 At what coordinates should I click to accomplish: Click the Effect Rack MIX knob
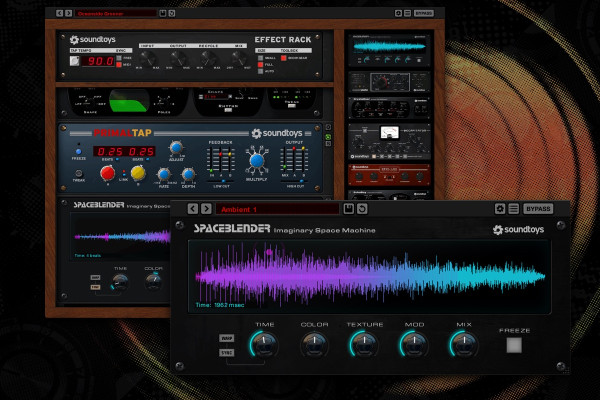[239, 59]
